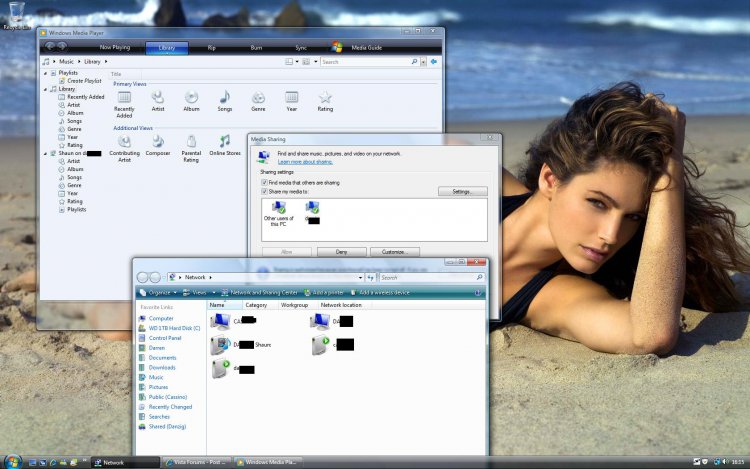This screenshot has height=469, width=750.
Task: Click 'Add a wireless device' toolbar button
Action: click(x=380, y=293)
